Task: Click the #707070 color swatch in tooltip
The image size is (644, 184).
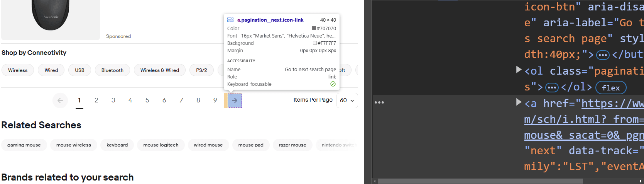Action: click(x=314, y=29)
